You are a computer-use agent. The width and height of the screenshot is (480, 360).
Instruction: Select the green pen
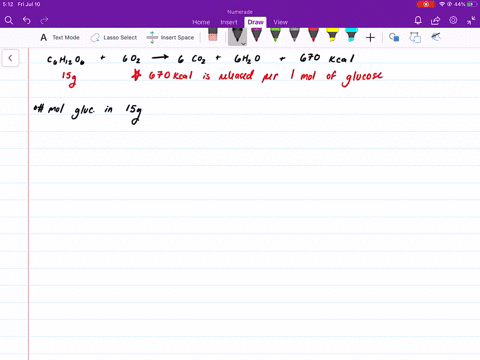point(275,35)
